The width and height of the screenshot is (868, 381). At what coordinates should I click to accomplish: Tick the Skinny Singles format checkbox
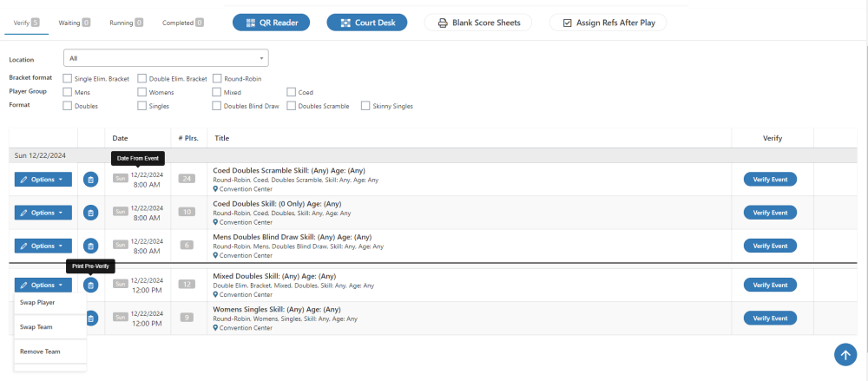(x=365, y=106)
